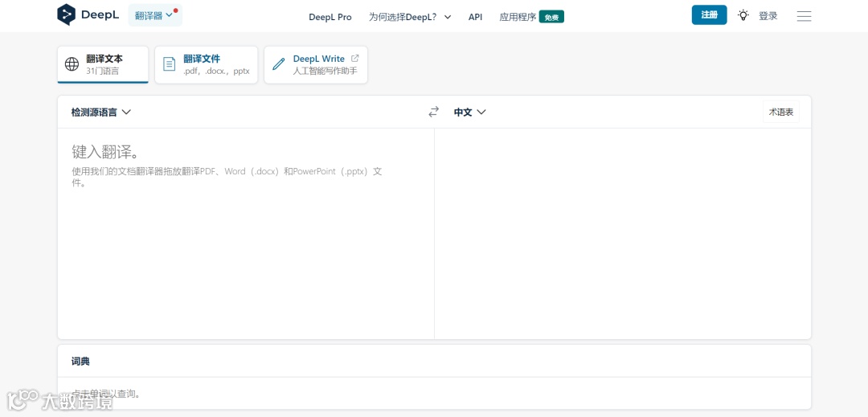Screen dimensions: 868x417
Task: Click the translation output panel
Action: (623, 233)
